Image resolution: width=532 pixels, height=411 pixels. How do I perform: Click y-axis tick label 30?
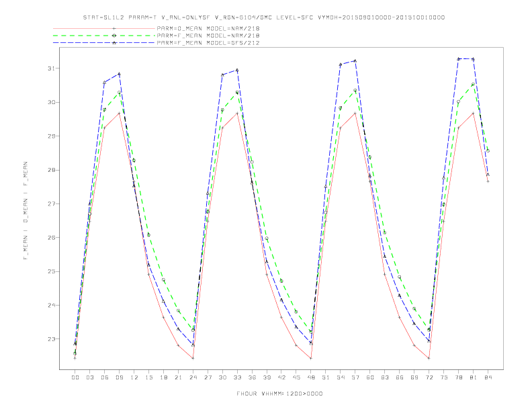click(51, 102)
